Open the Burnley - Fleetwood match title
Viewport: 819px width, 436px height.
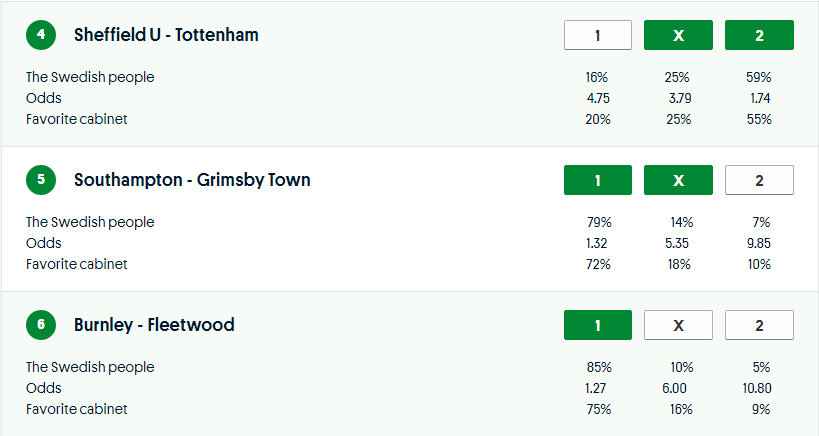[154, 326]
